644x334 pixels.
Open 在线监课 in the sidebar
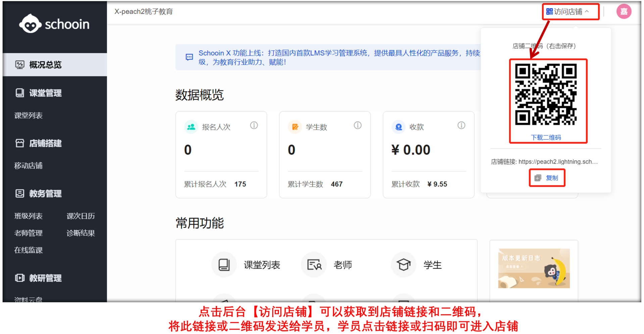click(29, 250)
